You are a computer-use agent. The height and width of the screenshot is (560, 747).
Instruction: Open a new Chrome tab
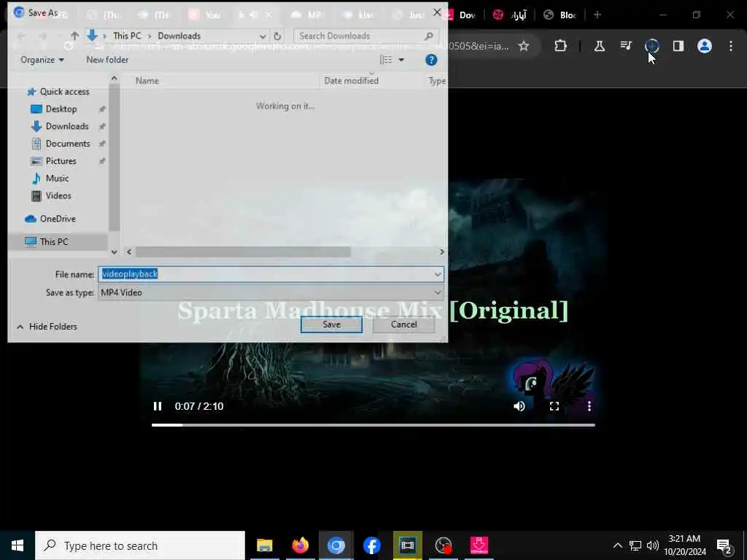point(597,15)
